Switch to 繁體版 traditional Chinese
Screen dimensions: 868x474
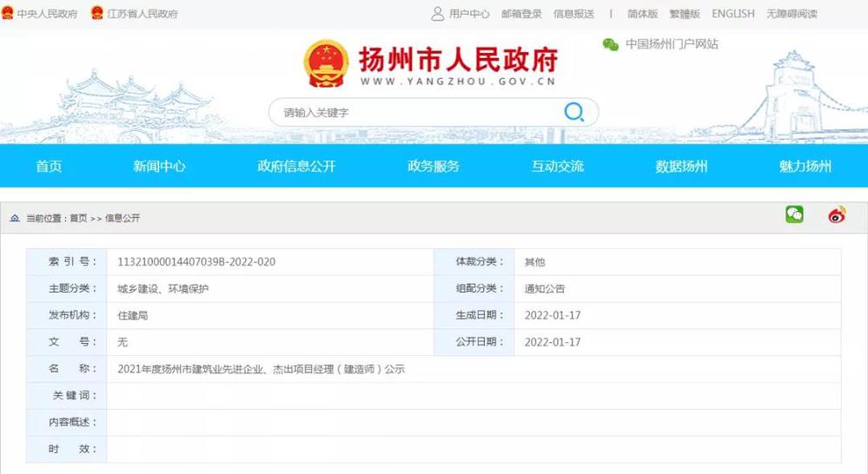[x=685, y=14]
